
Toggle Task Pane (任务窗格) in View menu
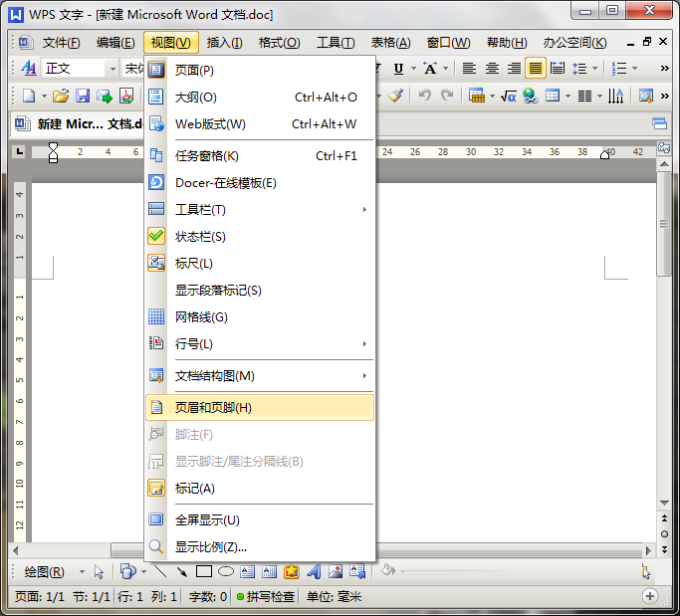tap(260, 156)
